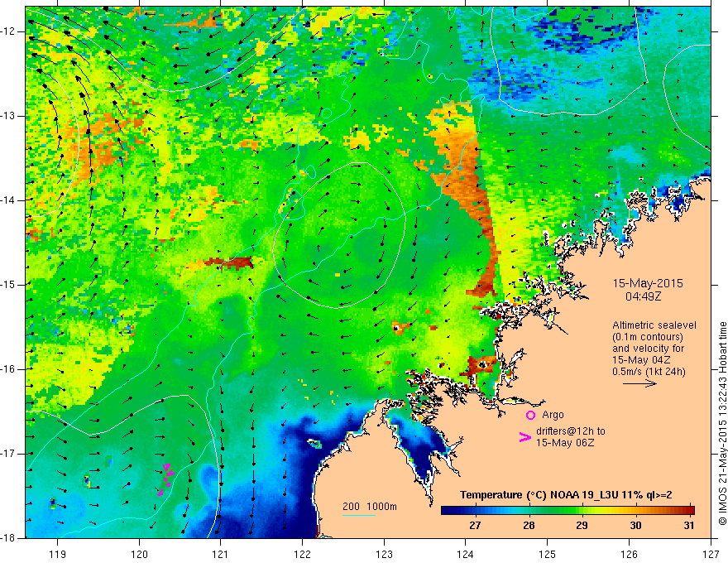
Task: Click the IMOS copyright timestamp text
Action: pos(722,423)
